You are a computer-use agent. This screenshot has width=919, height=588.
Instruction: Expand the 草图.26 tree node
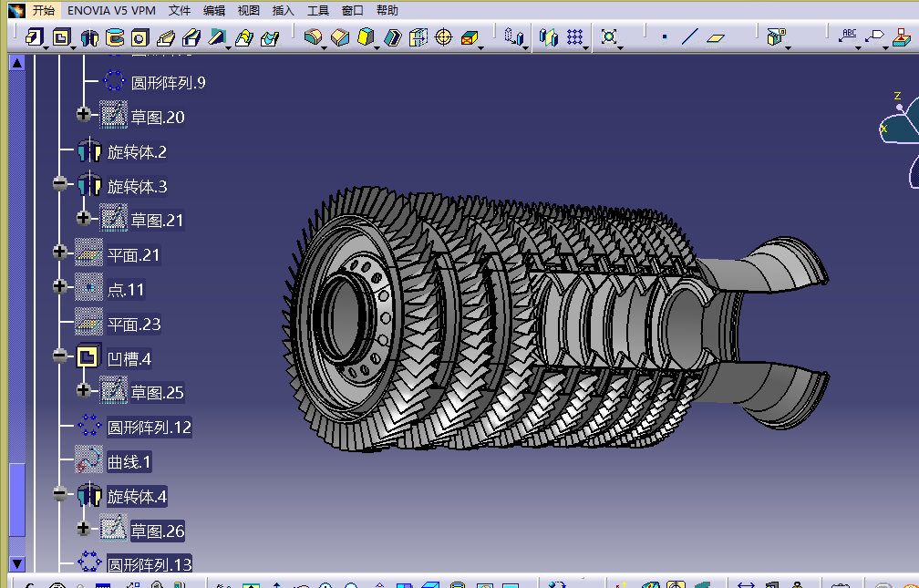pos(84,528)
